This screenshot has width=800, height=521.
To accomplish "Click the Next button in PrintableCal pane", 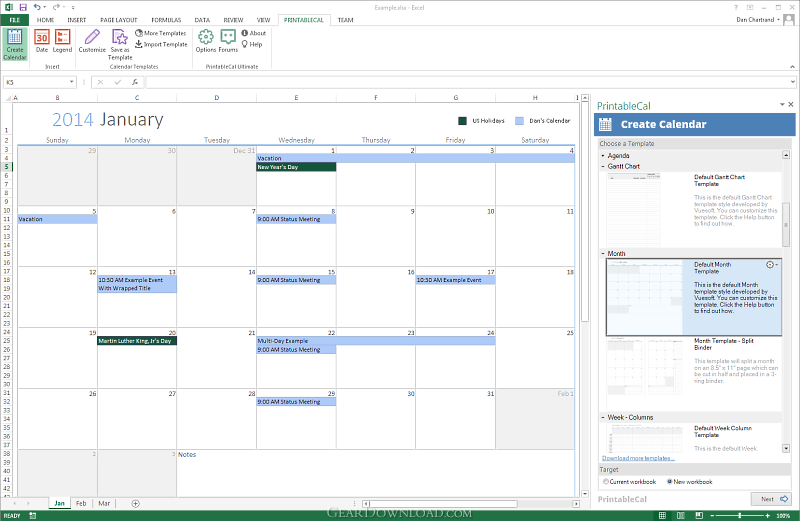I will click(771, 500).
